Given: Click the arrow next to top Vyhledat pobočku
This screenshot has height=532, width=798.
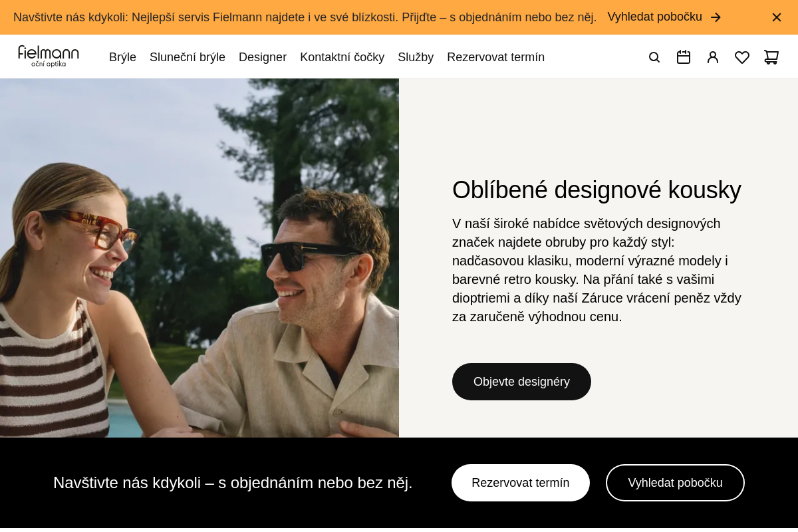Looking at the screenshot, I should (716, 17).
